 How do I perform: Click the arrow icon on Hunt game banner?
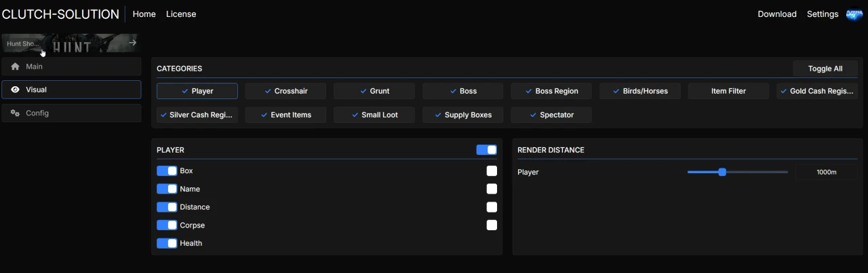[x=133, y=43]
